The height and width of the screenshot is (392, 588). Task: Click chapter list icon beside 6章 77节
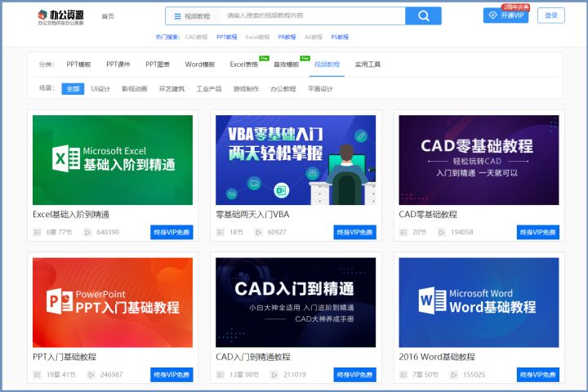[x=37, y=232]
